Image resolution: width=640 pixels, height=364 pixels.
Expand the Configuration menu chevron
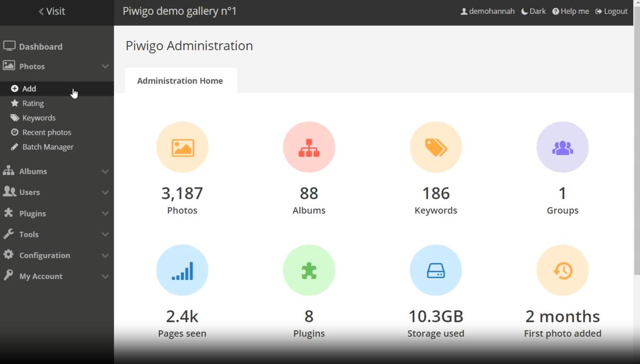(105, 255)
